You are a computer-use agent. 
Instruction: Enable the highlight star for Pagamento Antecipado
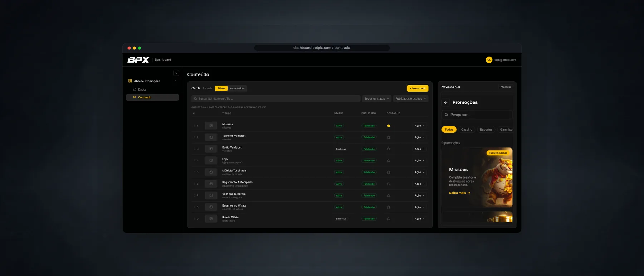(389, 184)
